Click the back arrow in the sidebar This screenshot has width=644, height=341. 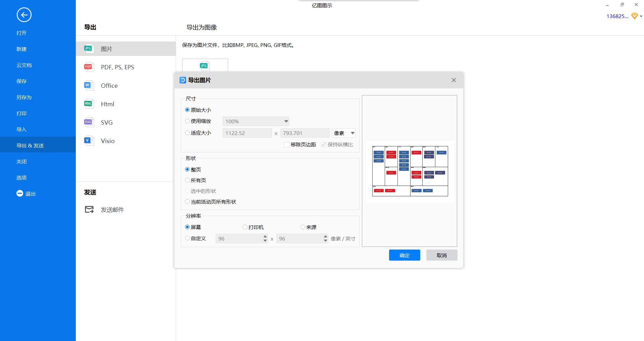[23, 15]
